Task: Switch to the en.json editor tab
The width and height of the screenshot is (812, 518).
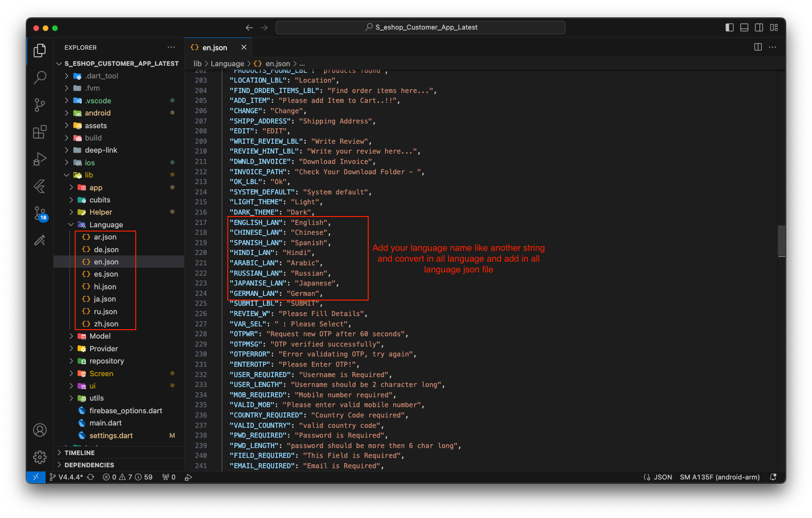Action: 215,47
